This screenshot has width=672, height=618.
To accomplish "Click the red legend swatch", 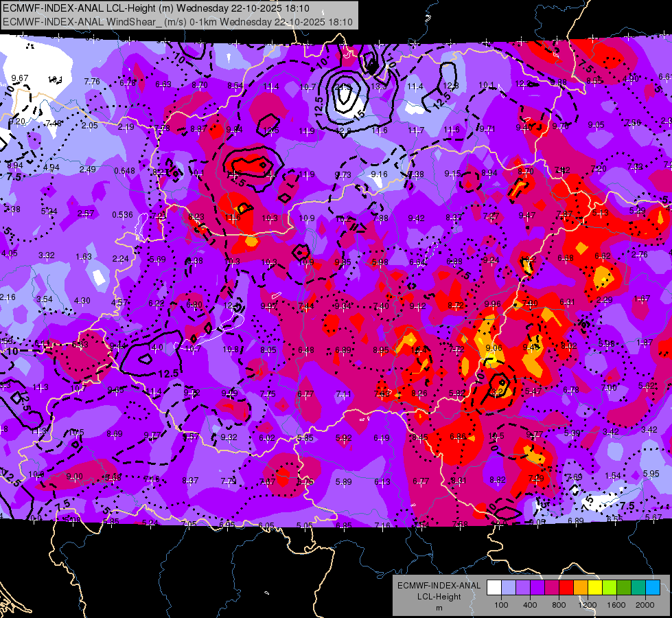I will pos(566,588).
